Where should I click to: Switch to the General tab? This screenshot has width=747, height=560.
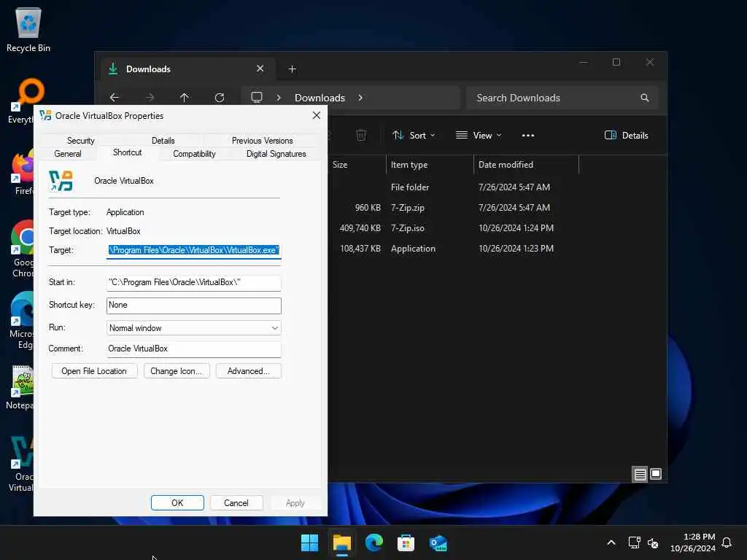(68, 154)
